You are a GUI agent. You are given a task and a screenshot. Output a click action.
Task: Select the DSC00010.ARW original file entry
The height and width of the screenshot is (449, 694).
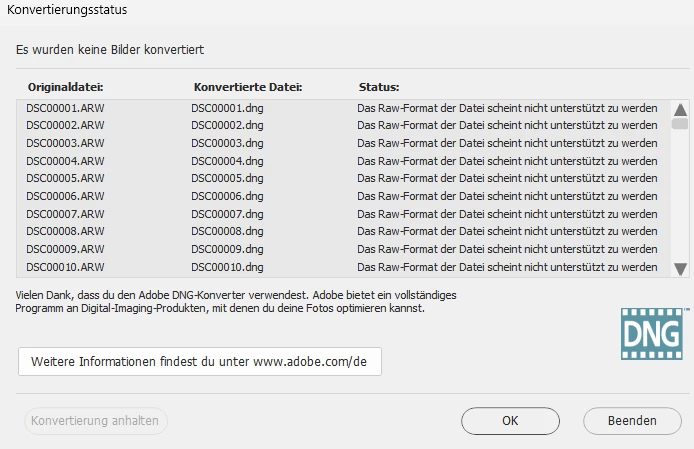point(65,267)
